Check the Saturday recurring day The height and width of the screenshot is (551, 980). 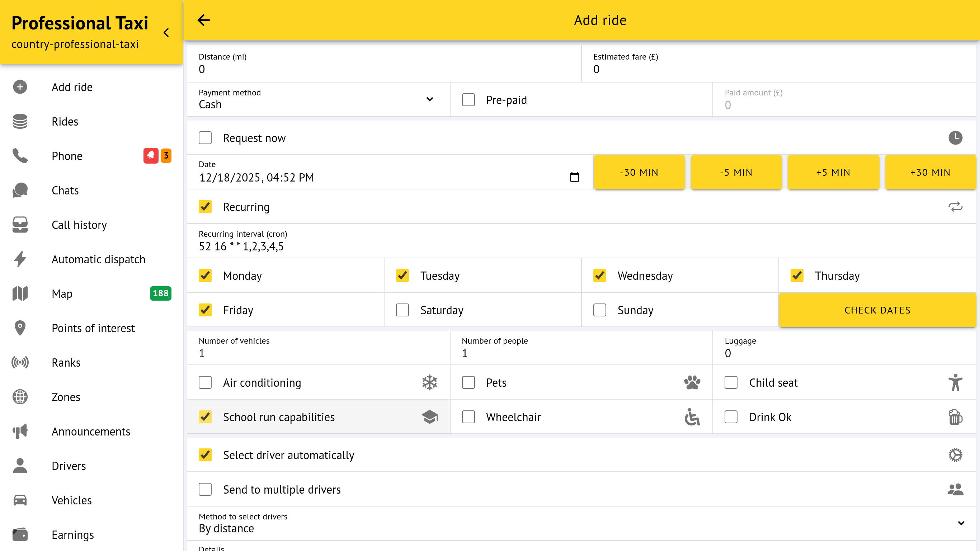point(402,310)
